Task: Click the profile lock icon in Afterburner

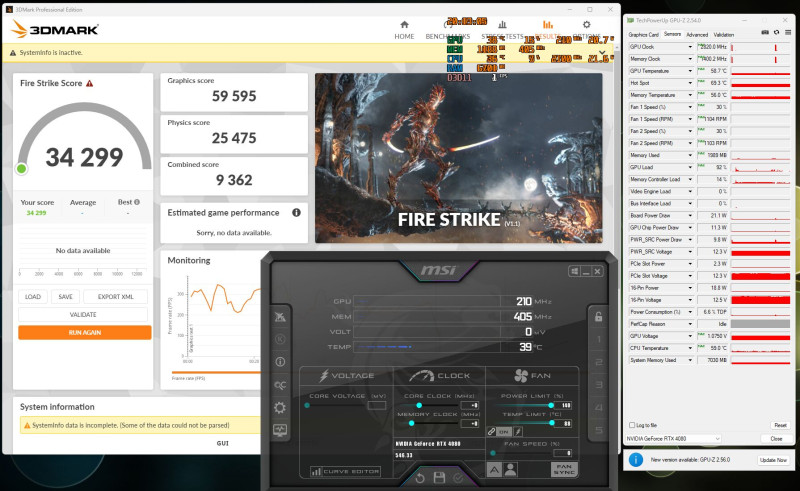Action: click(598, 316)
